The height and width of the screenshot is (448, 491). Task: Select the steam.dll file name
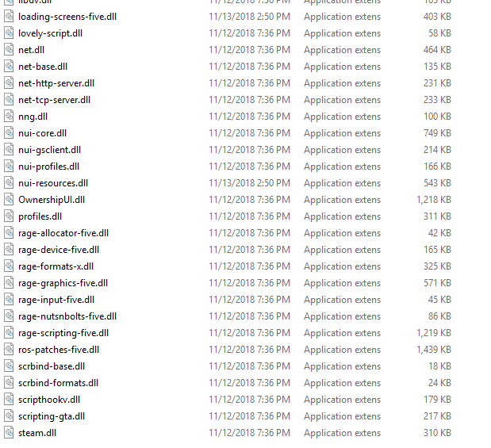coord(37,433)
